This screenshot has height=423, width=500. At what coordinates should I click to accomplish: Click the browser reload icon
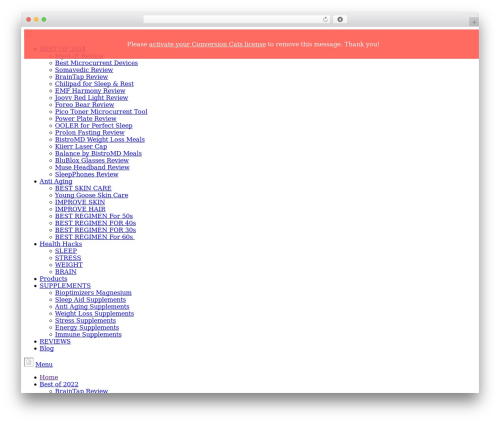325,20
